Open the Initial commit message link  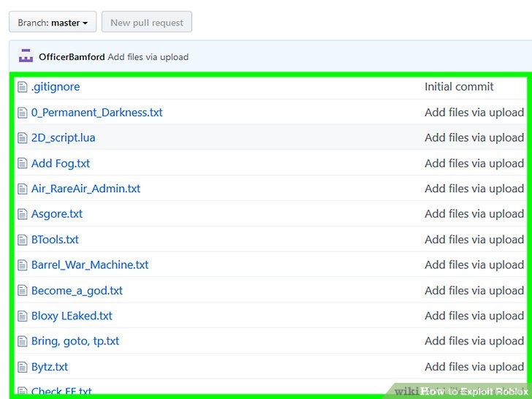[x=459, y=86]
